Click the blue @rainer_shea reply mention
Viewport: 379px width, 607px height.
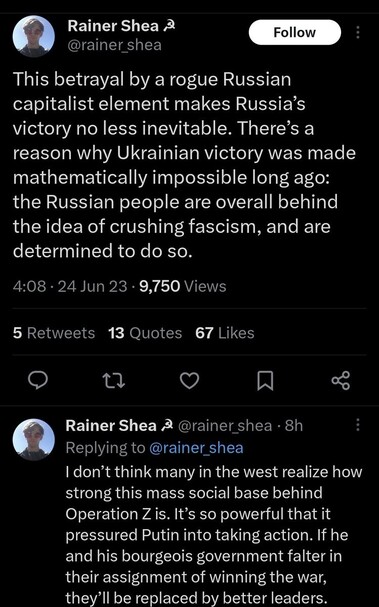click(196, 448)
